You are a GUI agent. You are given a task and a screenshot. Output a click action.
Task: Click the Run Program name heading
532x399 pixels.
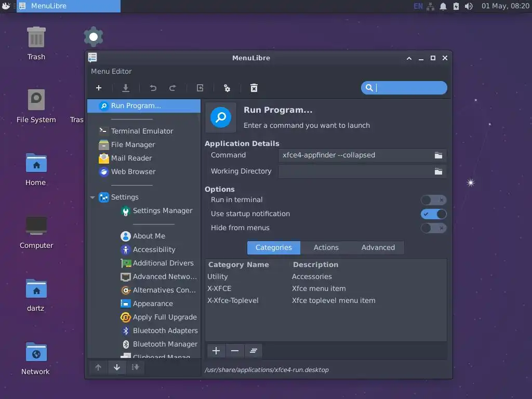[278, 110]
